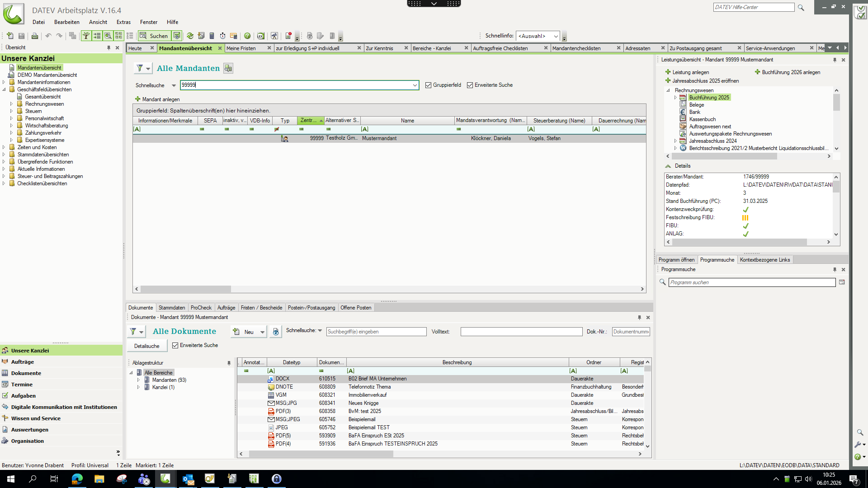Switch to the Meine Fristen tab
This screenshot has height=488, width=868.
(x=241, y=48)
